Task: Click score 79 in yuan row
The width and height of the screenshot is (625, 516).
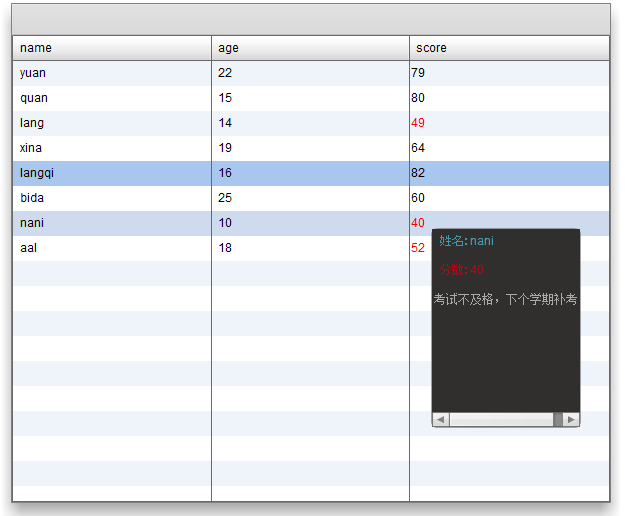Action: (x=418, y=73)
